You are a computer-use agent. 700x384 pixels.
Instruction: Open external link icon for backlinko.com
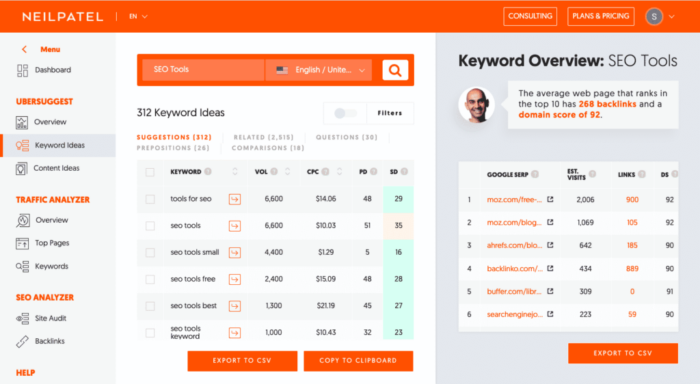pos(550,268)
